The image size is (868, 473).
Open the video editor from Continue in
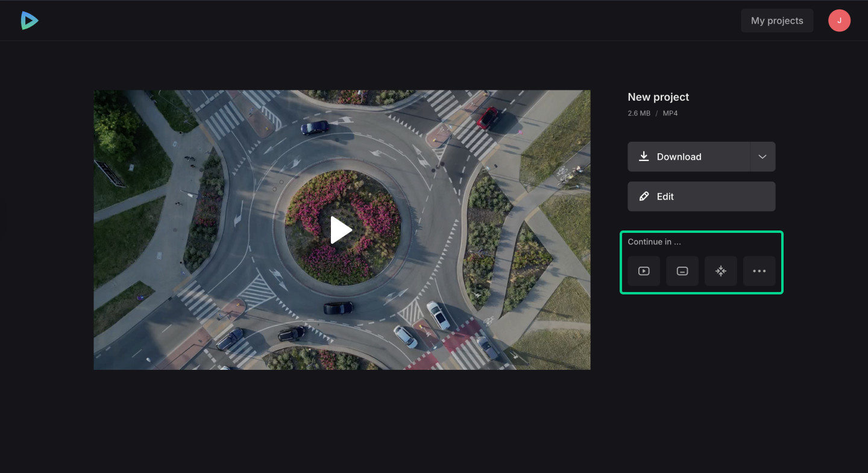(x=644, y=271)
